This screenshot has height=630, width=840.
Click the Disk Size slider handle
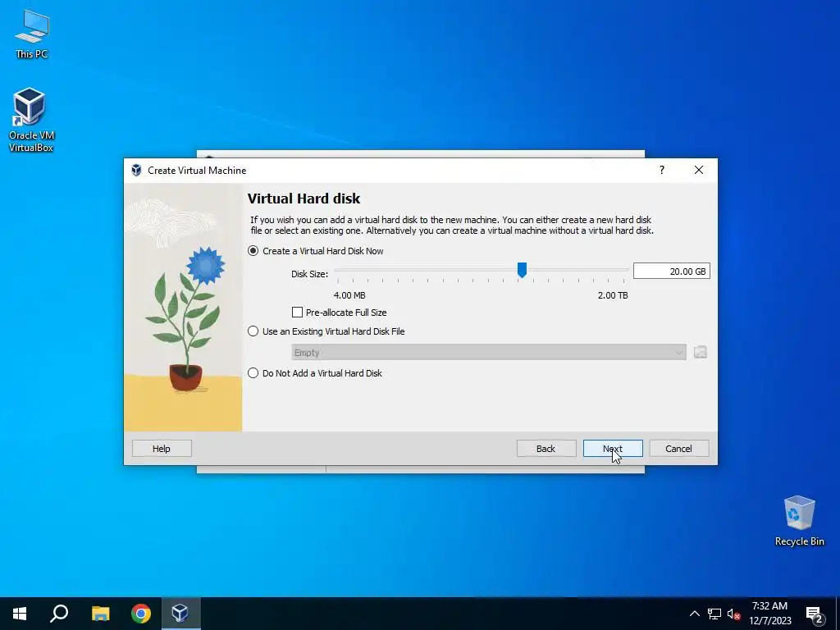(x=522, y=270)
